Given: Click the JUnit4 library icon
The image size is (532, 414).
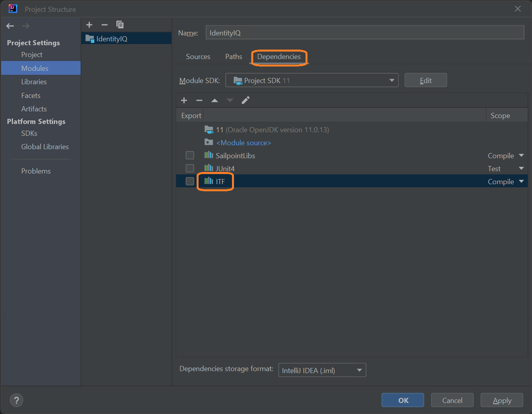Looking at the screenshot, I should [209, 168].
